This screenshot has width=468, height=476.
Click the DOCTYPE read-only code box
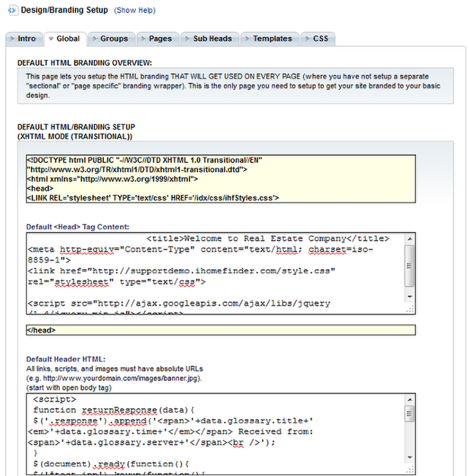(x=221, y=179)
